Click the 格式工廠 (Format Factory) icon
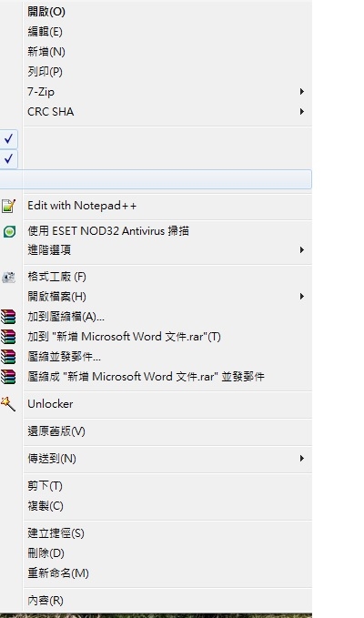364x618 pixels. coord(9,277)
